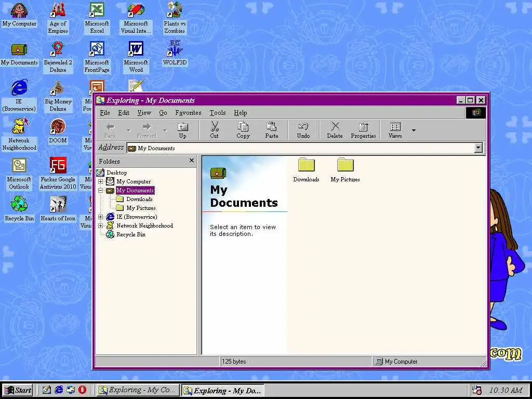Select Big Money Deluxe desktop shortcut
Screen dimensions: 532x399
tap(58, 96)
